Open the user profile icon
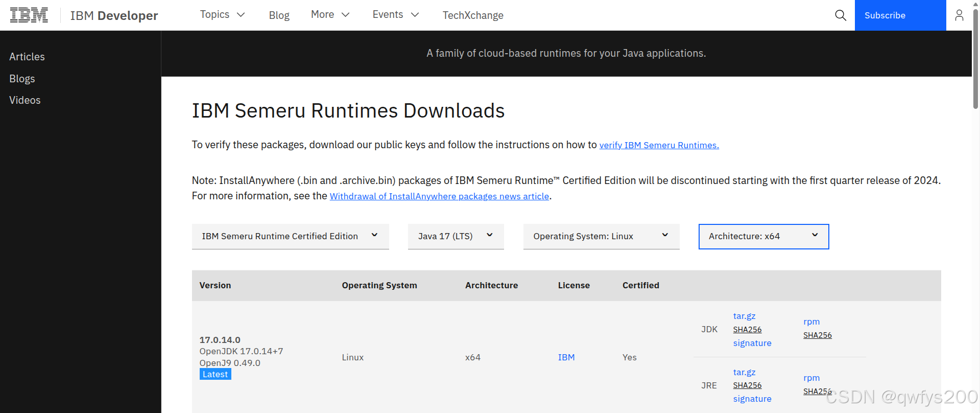Viewport: 980px width, 413px height. [959, 15]
